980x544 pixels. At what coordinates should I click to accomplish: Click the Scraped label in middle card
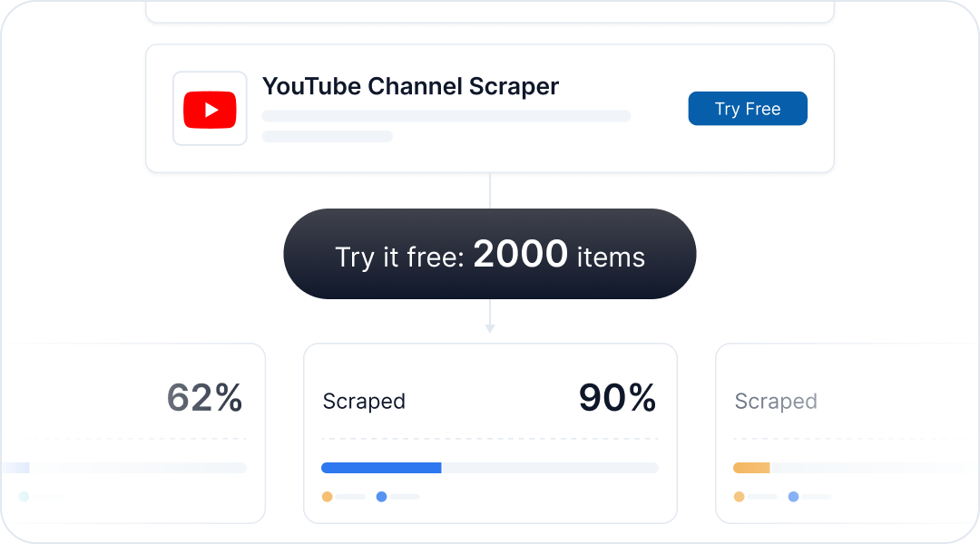[x=364, y=401]
